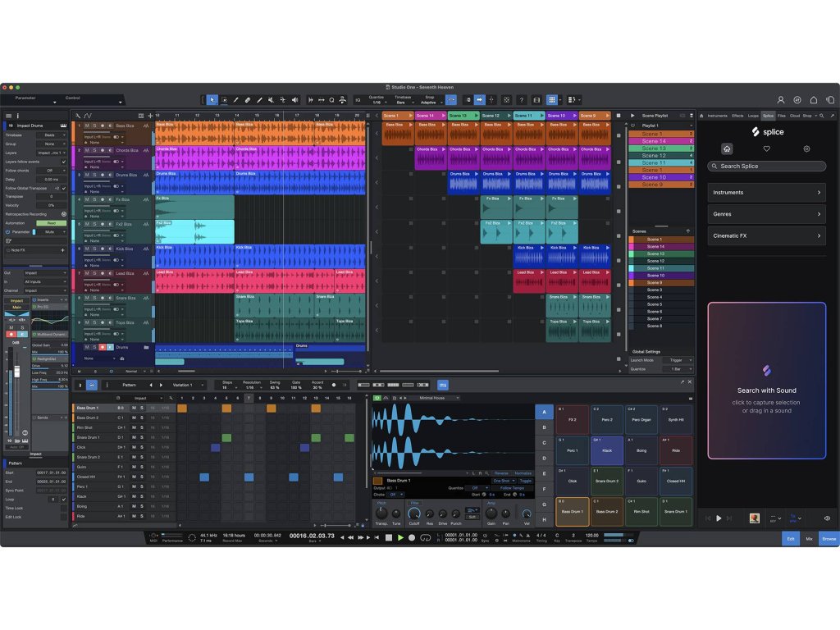Switch to the Loops browser tab
The height and width of the screenshot is (630, 840).
pos(753,116)
